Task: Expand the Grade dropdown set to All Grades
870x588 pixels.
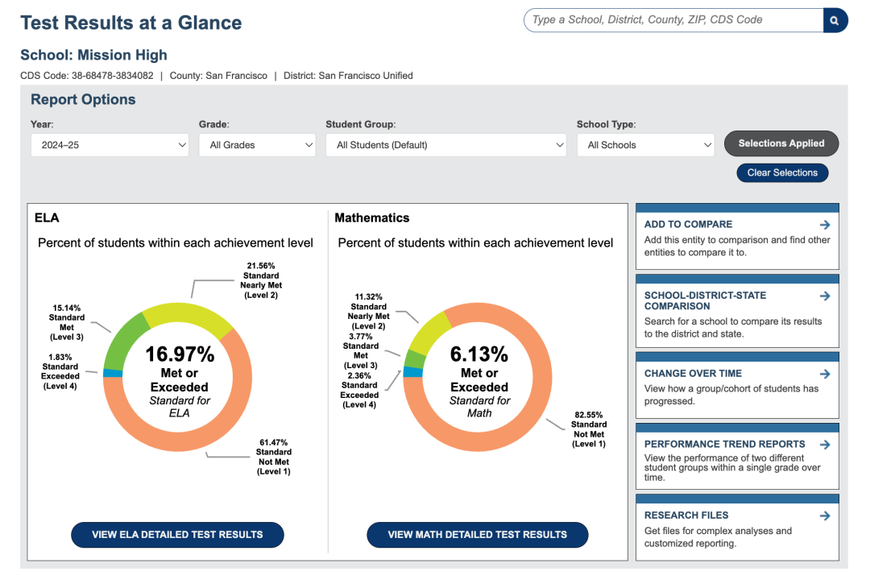Action: pos(258,145)
